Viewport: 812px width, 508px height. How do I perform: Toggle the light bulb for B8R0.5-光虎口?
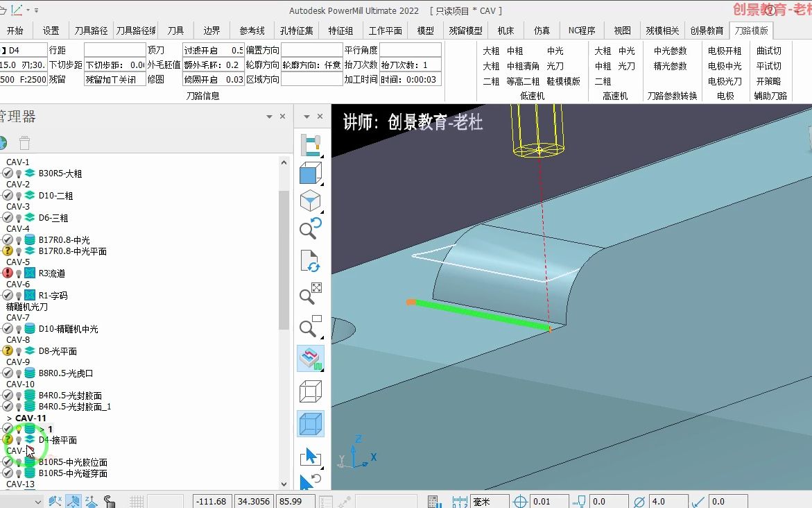(19, 374)
